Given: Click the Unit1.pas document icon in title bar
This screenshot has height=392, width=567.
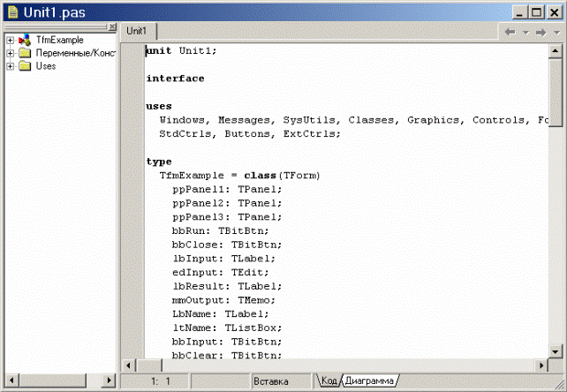Looking at the screenshot, I should pos(12,12).
